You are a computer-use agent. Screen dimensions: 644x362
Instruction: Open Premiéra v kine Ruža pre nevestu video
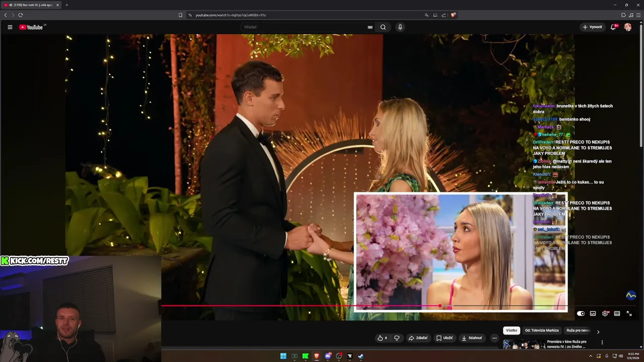pos(567,344)
